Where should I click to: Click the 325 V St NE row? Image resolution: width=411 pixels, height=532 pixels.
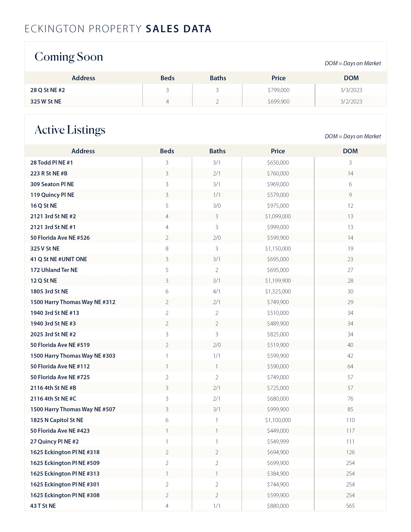point(45,248)
